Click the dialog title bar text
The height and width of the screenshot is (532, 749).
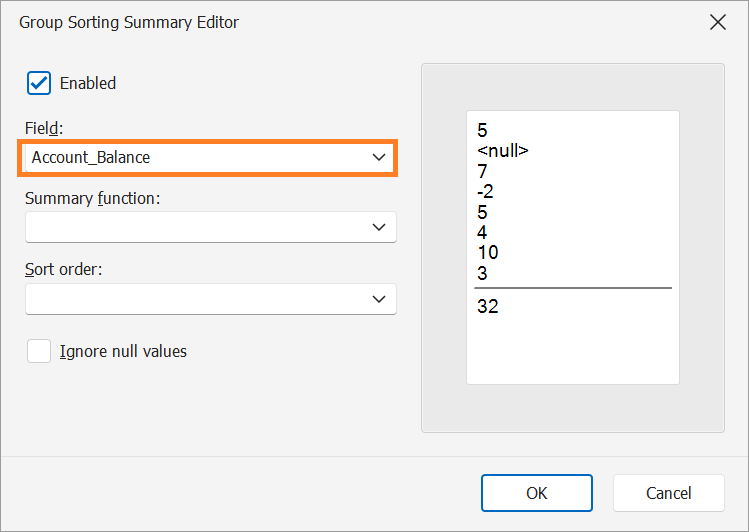129,22
